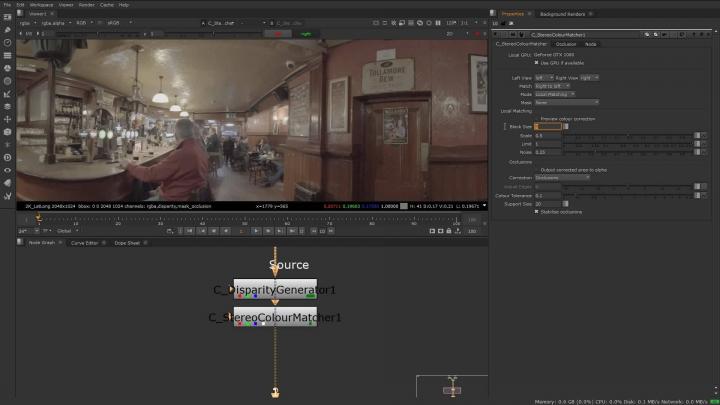Image resolution: width=720 pixels, height=405 pixels.
Task: Switch to the Curve Editor tab
Action: [84, 243]
